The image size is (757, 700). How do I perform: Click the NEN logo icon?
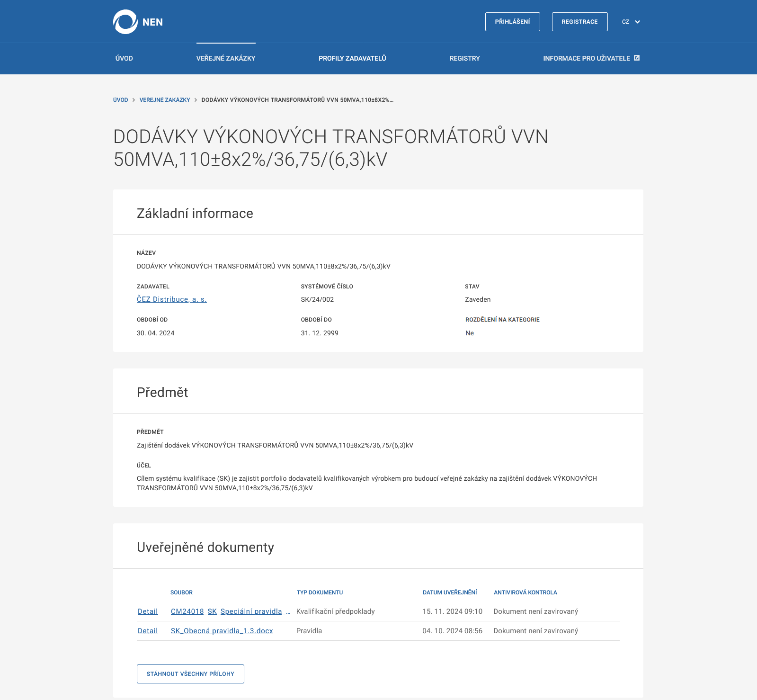125,22
